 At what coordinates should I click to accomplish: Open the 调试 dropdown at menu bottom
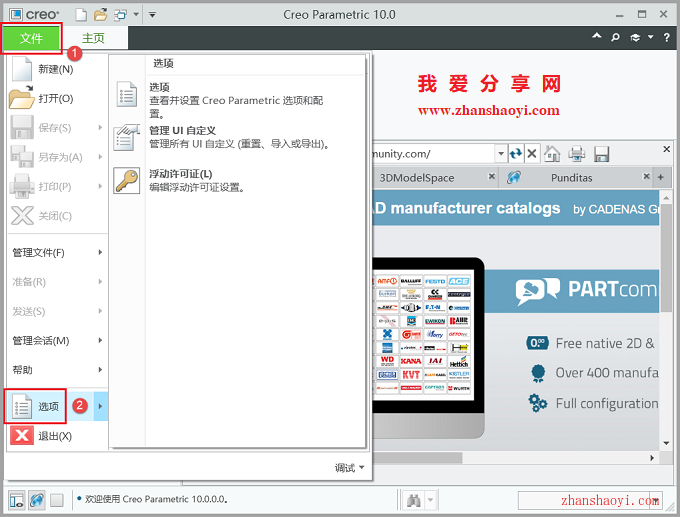tap(349, 468)
